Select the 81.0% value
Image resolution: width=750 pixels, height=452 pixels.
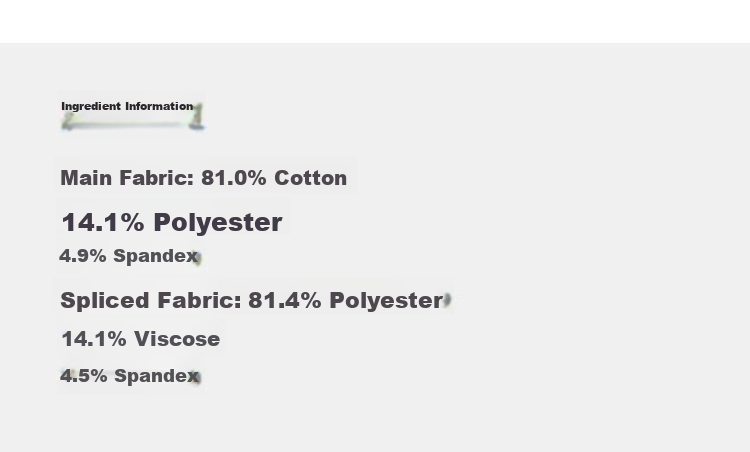[234, 178]
